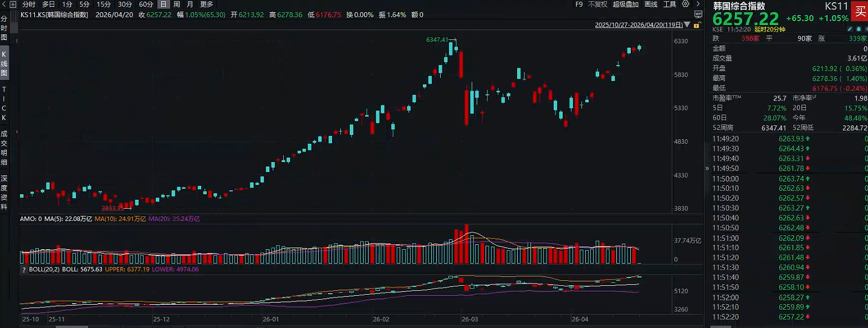Image resolution: width=868 pixels, height=328 pixels.
Task: Click the 画线 drawing tools button
Action: click(x=651, y=4)
